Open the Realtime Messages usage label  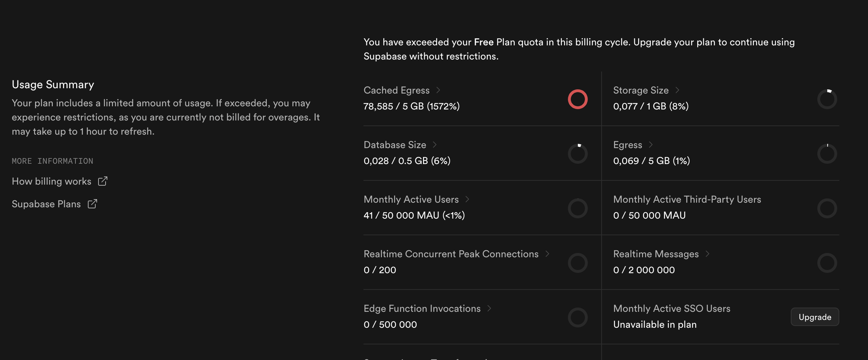656,254
